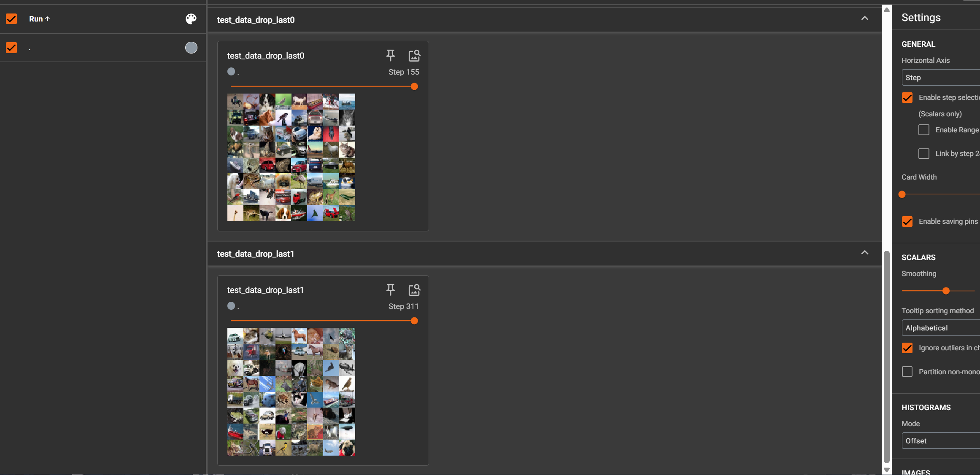Click the Smoothing label
980x475 pixels.
pyautogui.click(x=919, y=274)
